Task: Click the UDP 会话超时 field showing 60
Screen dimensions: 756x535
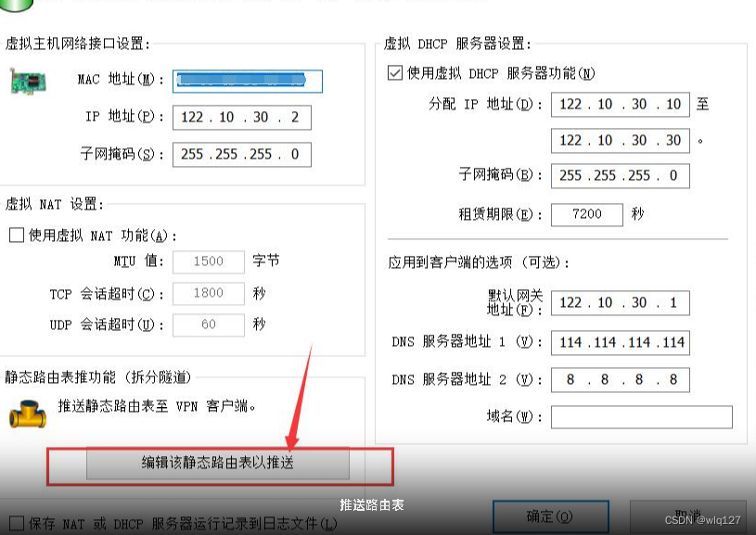Action: pos(209,325)
